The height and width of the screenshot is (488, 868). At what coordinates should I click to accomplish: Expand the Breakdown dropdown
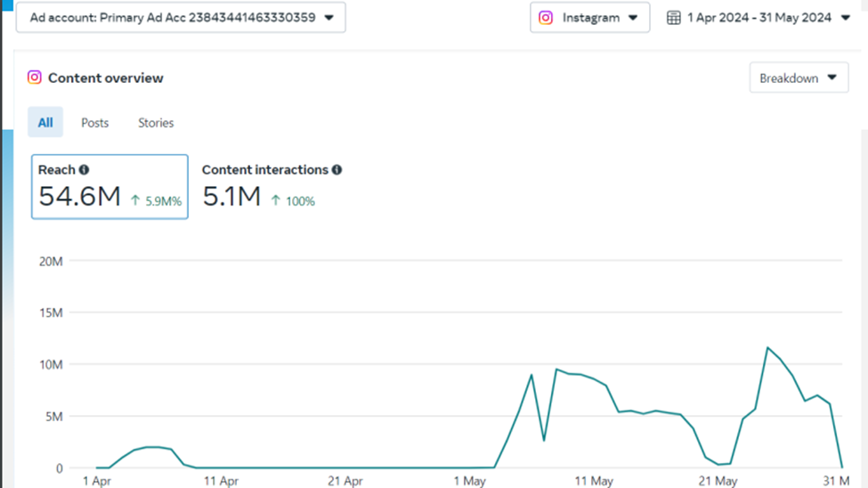coord(798,78)
